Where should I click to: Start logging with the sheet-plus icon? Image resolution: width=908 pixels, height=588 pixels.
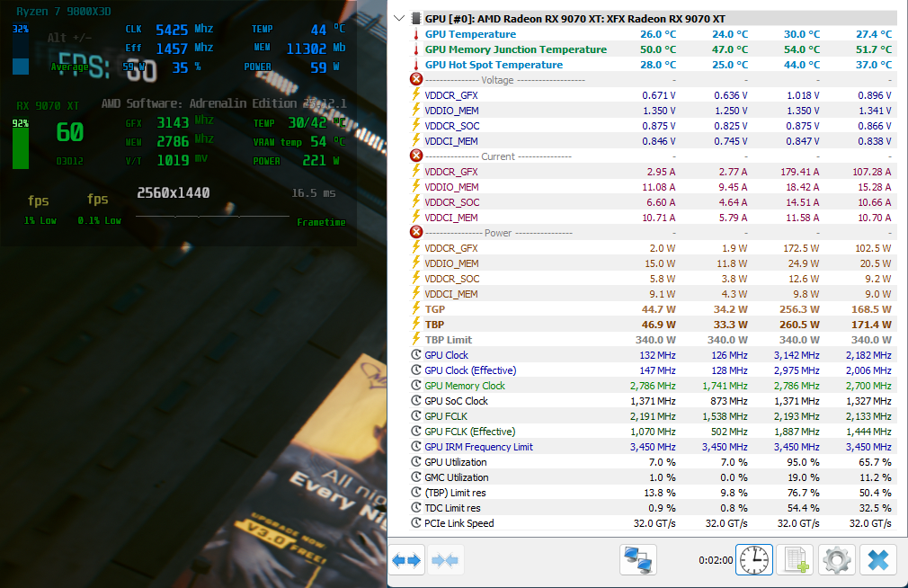795,560
